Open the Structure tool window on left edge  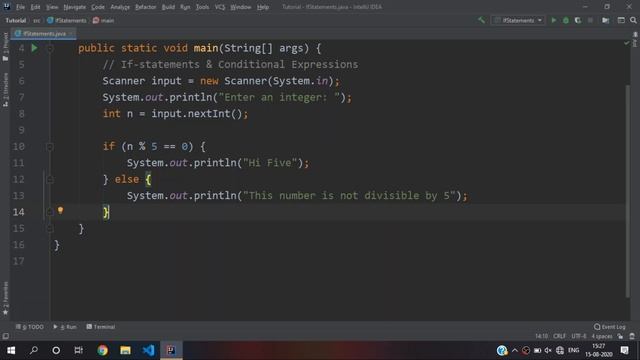point(5,90)
